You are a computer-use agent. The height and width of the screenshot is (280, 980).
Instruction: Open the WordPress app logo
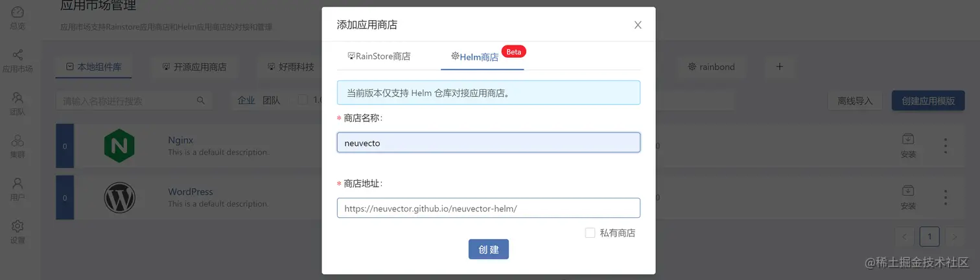(x=120, y=198)
